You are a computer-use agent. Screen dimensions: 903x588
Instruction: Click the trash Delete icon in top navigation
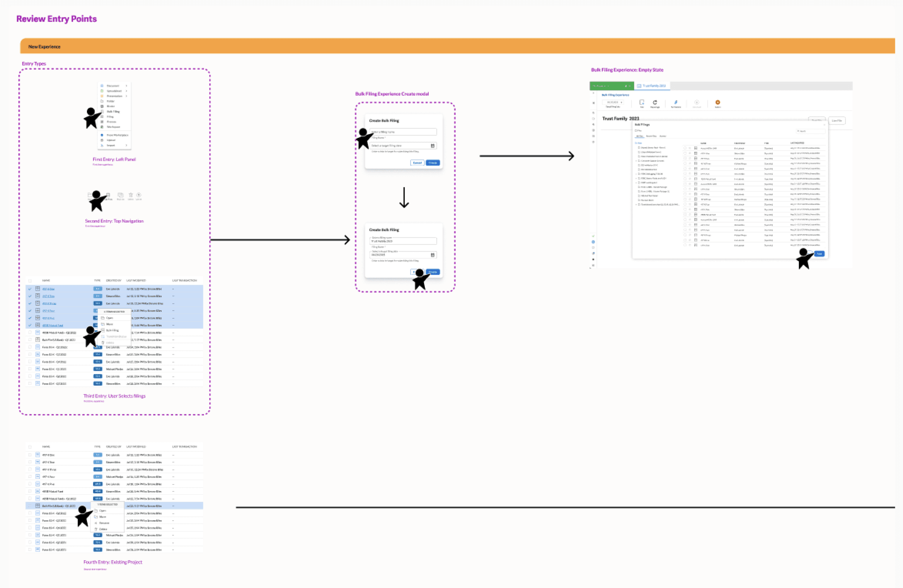coord(131,195)
